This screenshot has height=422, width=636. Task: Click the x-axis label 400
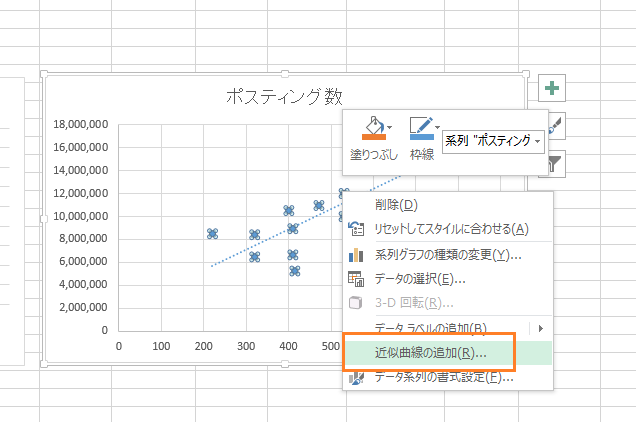pyautogui.click(x=288, y=346)
